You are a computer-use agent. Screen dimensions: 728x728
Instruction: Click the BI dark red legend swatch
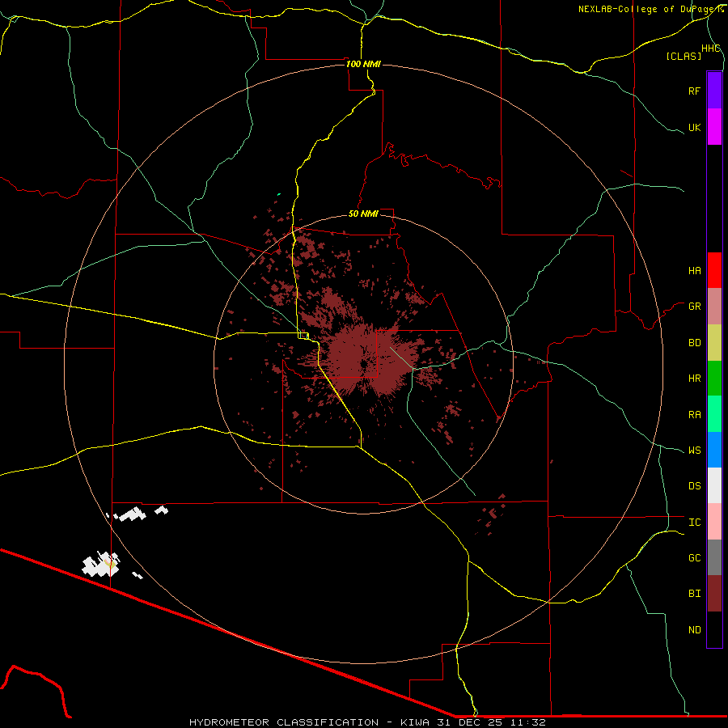pos(714,594)
